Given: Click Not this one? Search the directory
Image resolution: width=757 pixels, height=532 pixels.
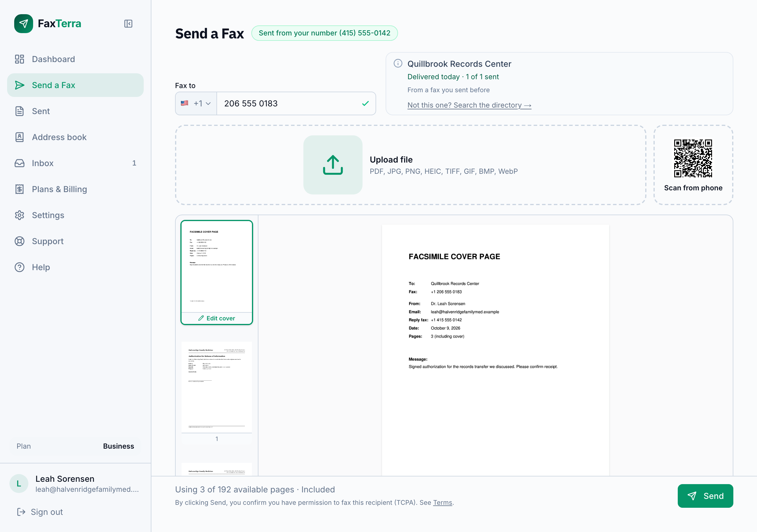Looking at the screenshot, I should pos(469,105).
